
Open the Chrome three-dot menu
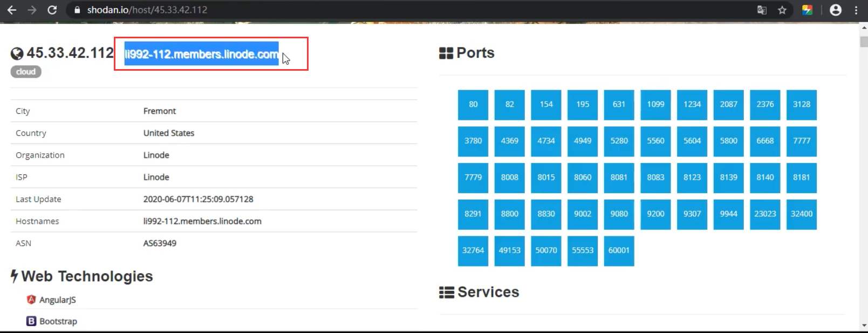point(856,10)
